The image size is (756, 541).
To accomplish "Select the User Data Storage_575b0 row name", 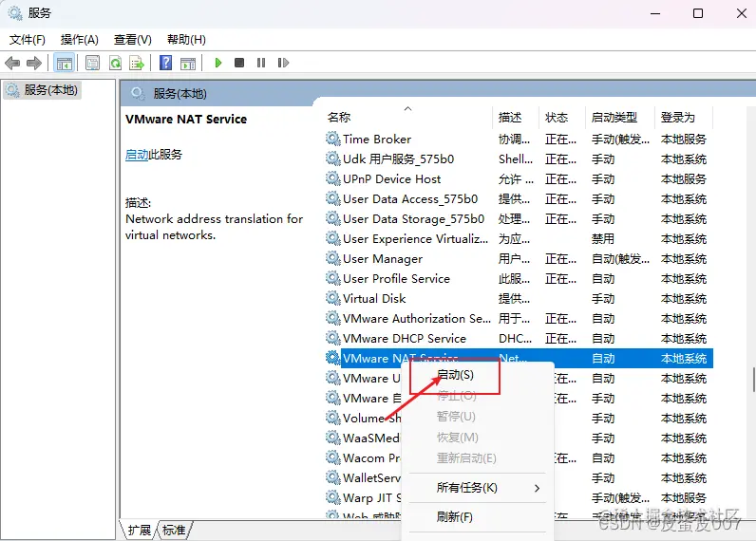I will 414,219.
